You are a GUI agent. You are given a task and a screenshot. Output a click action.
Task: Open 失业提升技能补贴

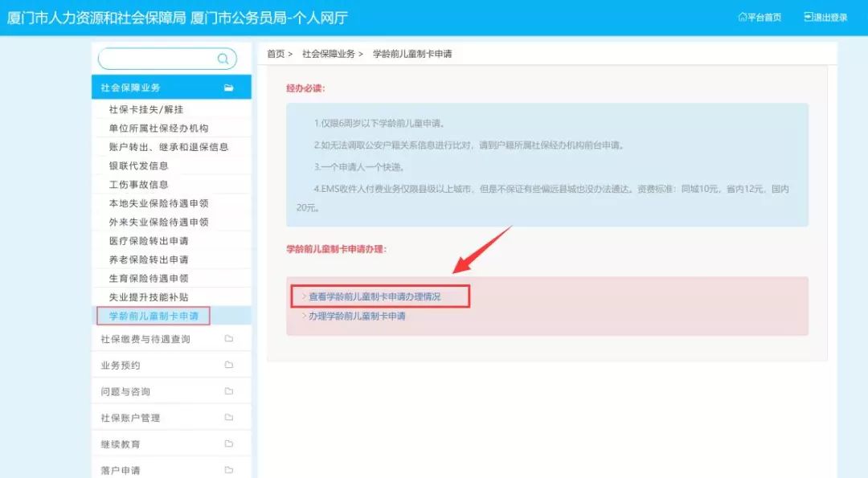[149, 297]
